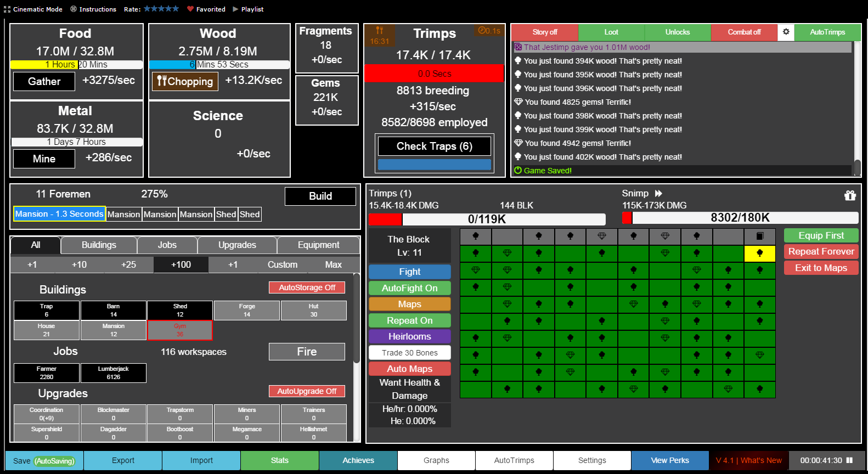The width and height of the screenshot is (868, 474).
Task: Hire Lumberjack workers
Action: point(114,373)
